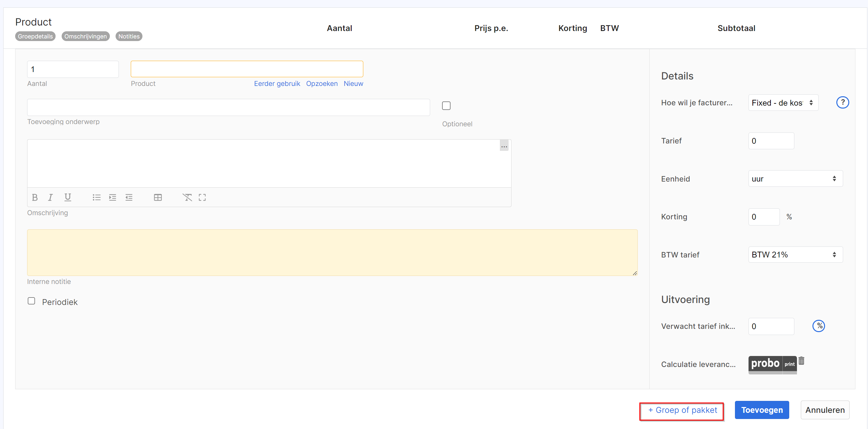
Task: Open the BTW tarief dropdown
Action: click(796, 255)
